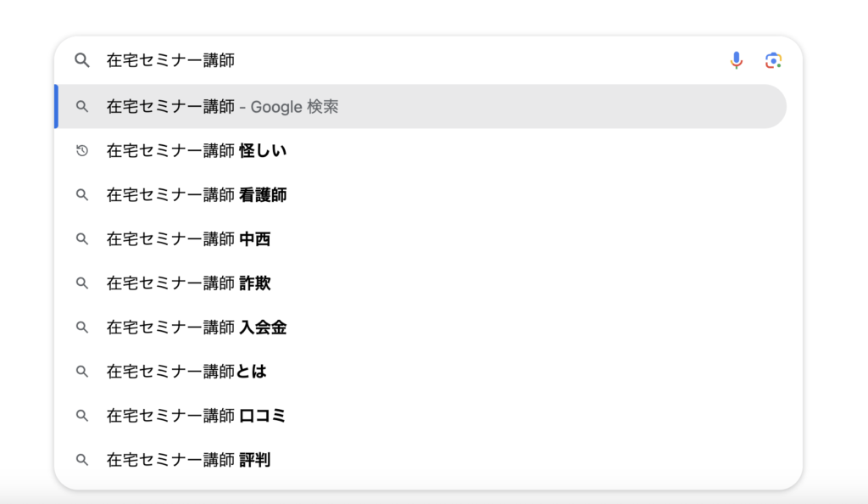Viewport: 868px width, 504px height.
Task: Click the history clock icon beside 怪しい suggestion
Action: pos(82,151)
